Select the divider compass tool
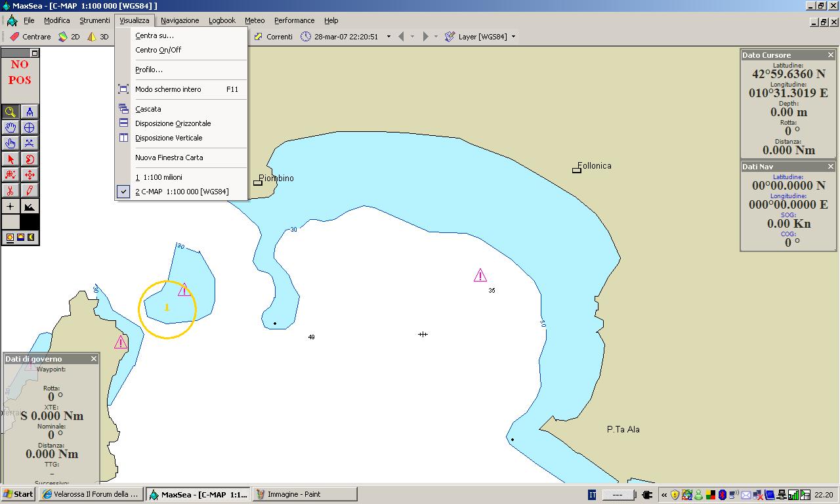 point(30,112)
